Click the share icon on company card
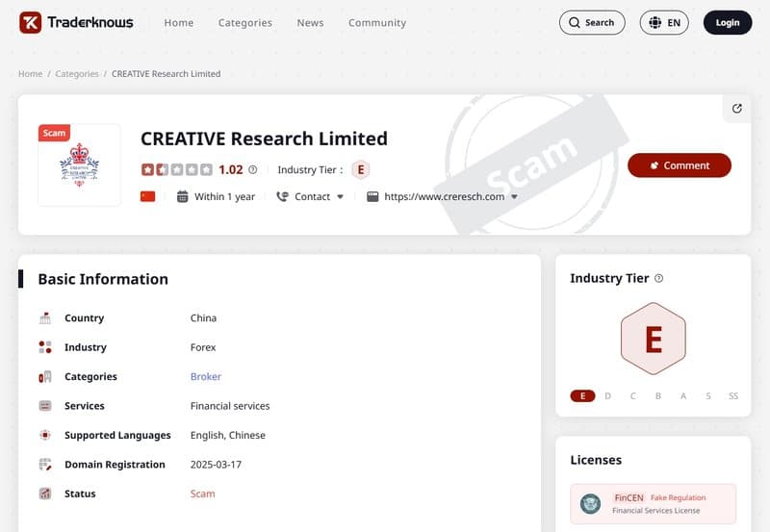 pyautogui.click(x=736, y=109)
